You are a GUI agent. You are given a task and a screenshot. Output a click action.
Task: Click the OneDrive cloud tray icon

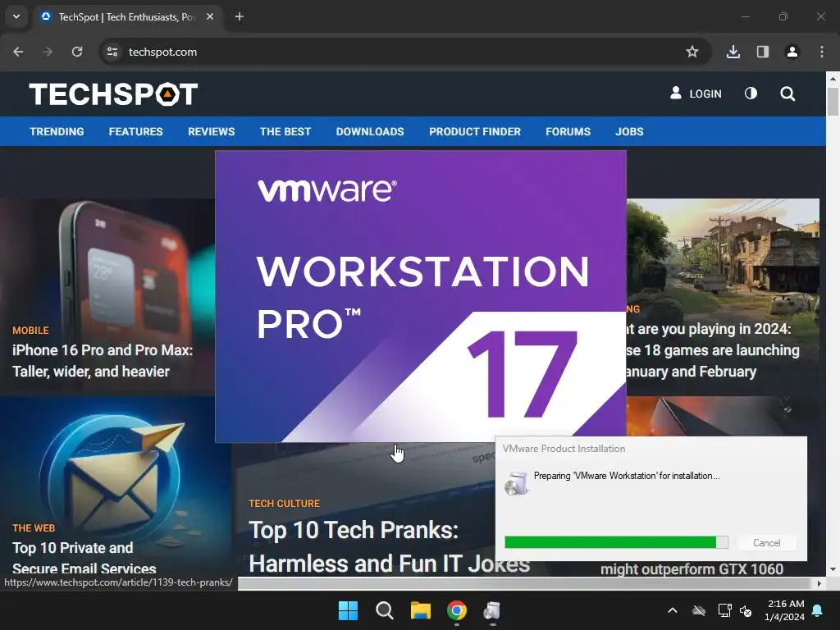(x=699, y=610)
